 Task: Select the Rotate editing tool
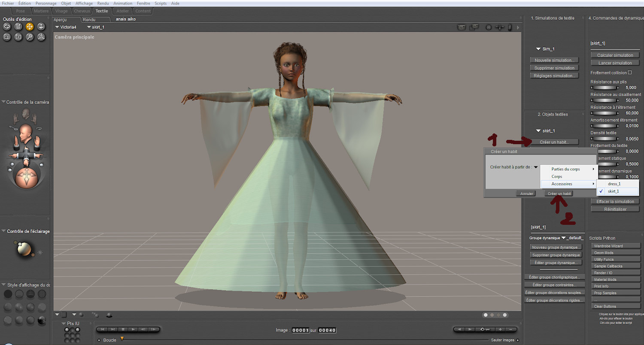7,27
